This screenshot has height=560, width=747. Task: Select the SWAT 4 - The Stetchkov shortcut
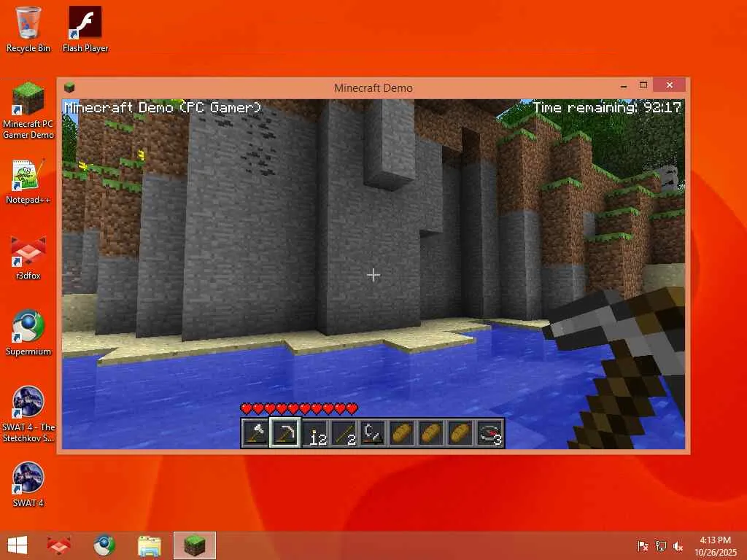point(28,414)
